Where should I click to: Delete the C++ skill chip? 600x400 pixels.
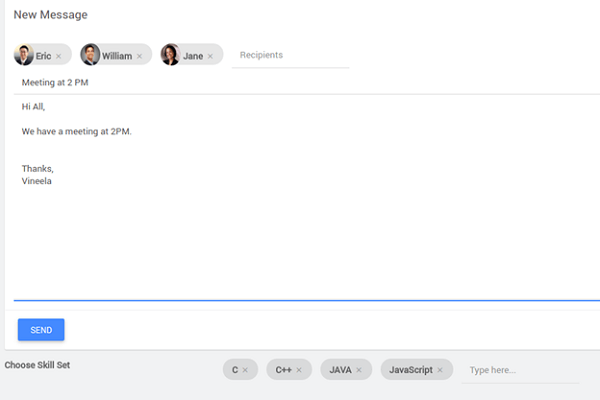pos(298,370)
